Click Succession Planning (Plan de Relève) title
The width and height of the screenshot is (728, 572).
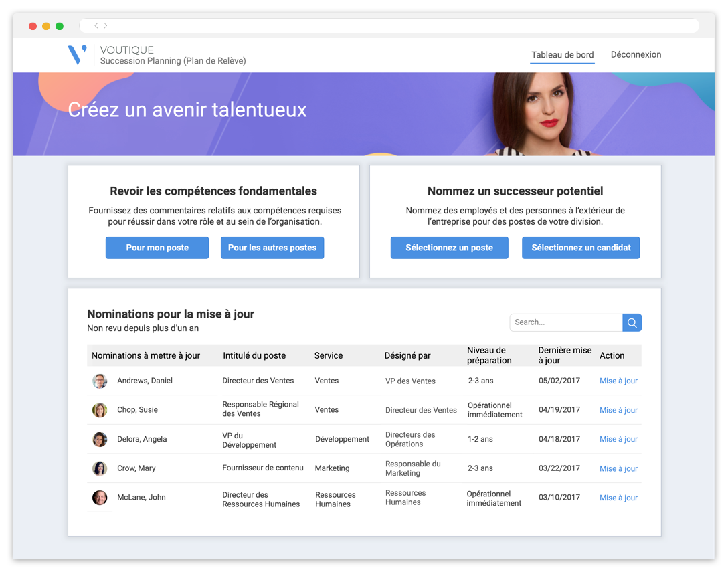pos(173,61)
